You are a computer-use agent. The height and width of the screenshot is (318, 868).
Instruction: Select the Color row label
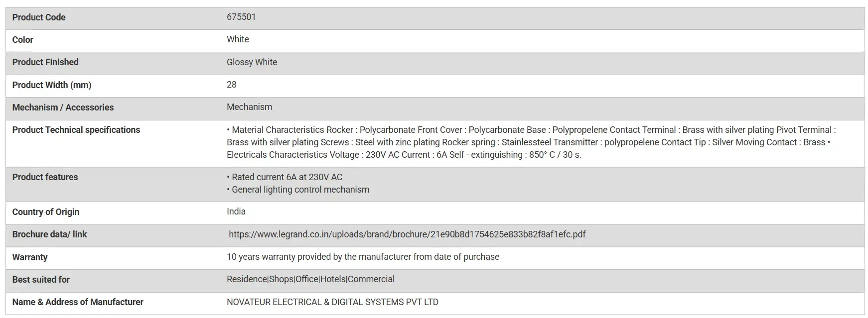(23, 40)
